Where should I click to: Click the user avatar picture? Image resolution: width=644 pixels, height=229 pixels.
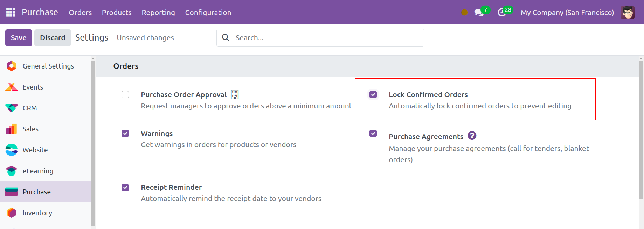628,13
